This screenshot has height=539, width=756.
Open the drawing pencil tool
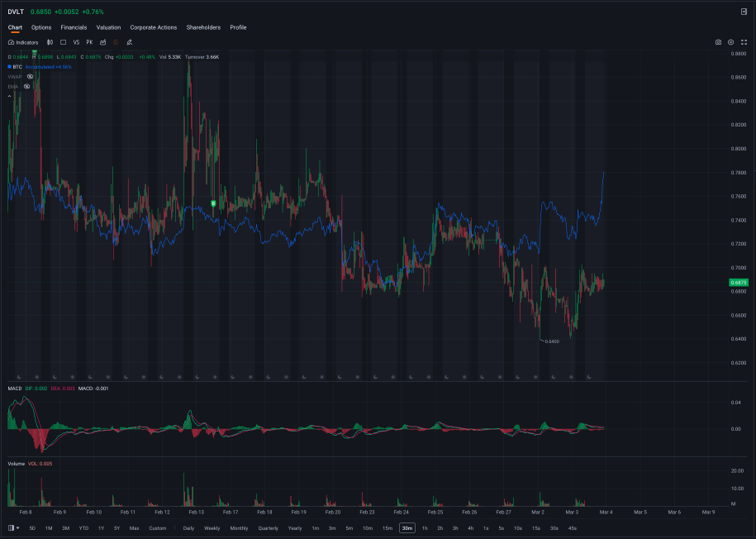point(129,42)
